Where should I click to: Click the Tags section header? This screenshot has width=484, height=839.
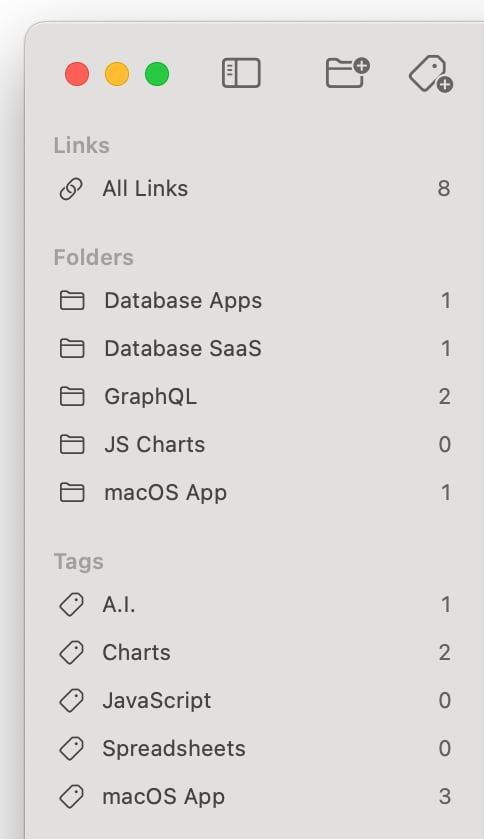point(79,562)
